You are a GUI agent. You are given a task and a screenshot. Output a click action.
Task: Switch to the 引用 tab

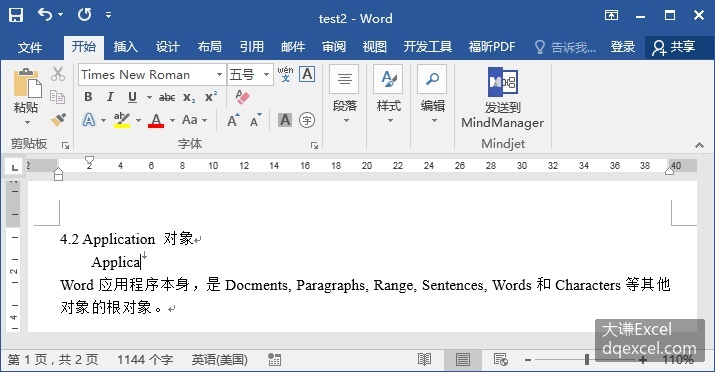251,46
